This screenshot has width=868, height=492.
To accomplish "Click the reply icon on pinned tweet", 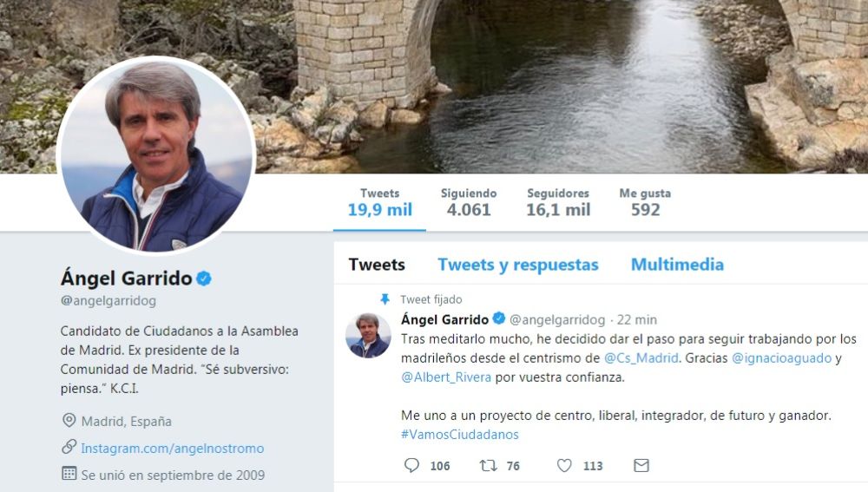I will [x=411, y=465].
